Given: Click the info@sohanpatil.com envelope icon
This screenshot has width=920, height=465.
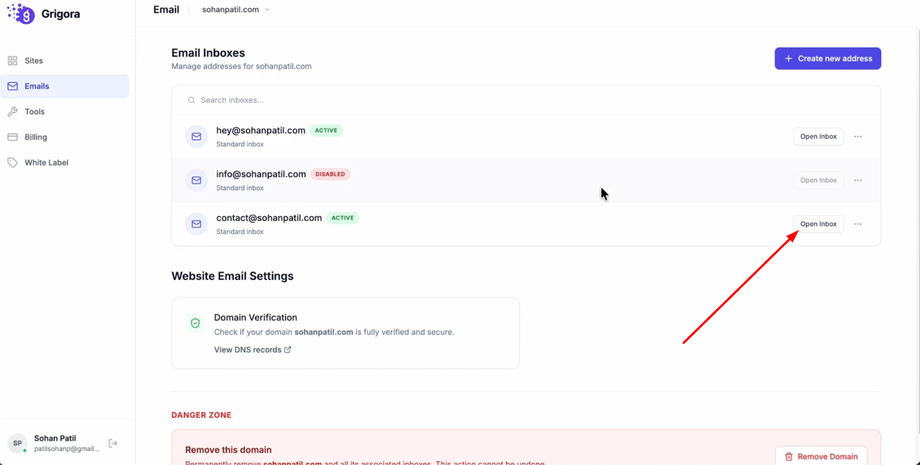Looking at the screenshot, I should pos(196,180).
